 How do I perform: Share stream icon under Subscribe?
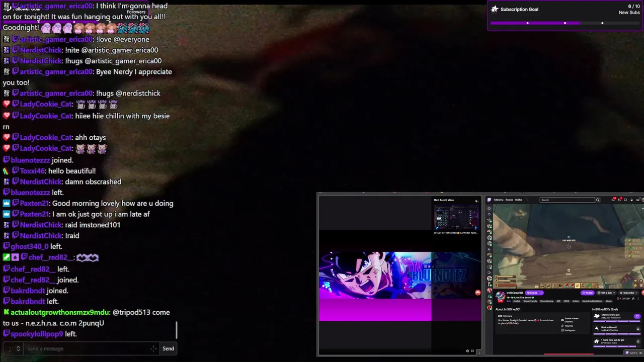pos(633,299)
